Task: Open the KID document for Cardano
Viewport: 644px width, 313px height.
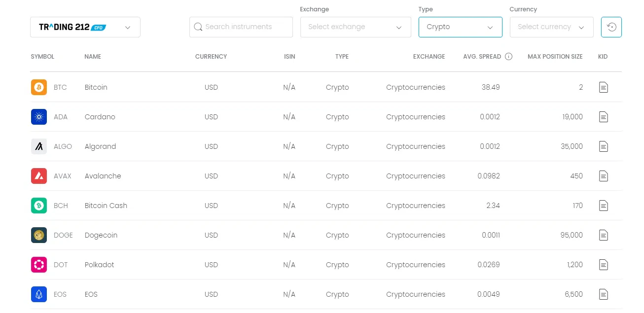Action: (603, 117)
